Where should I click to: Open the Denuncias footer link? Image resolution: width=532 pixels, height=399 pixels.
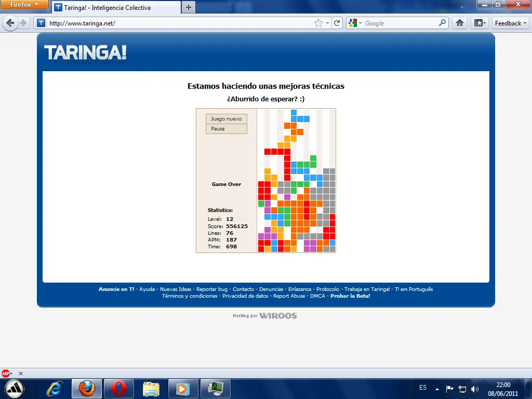[x=271, y=289]
